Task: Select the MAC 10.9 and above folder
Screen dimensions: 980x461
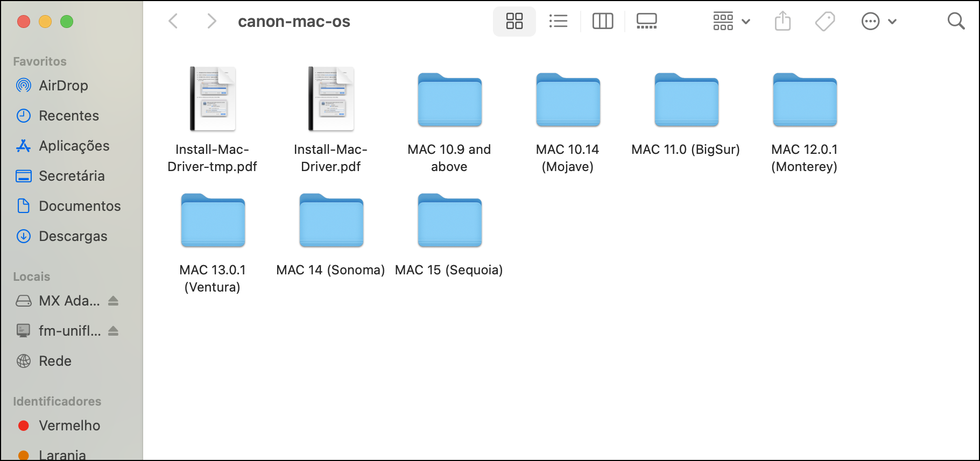Action: point(449,123)
